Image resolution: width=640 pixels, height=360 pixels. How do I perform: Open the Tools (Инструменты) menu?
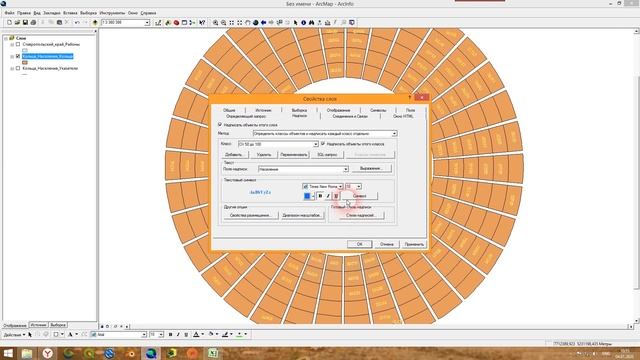(112, 13)
